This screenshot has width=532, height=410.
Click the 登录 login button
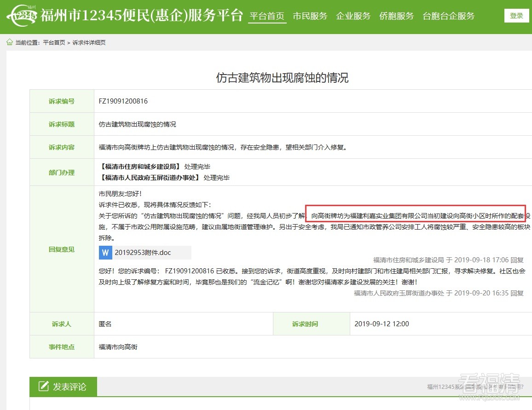516,16
